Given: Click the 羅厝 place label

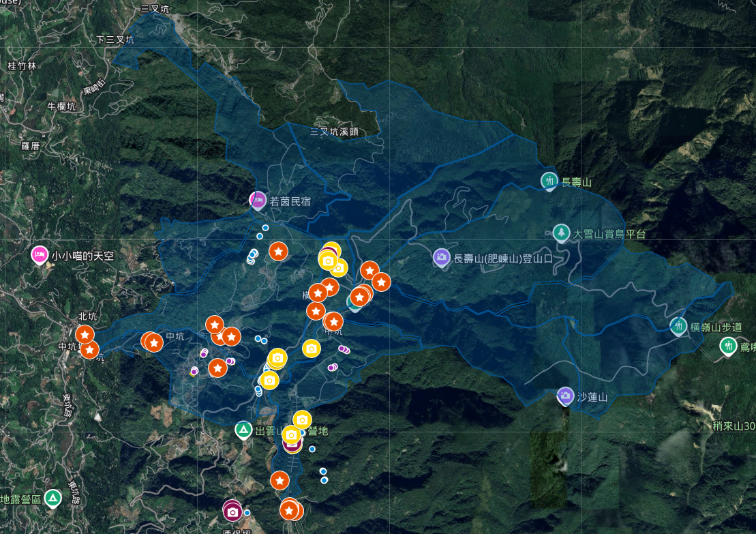Looking at the screenshot, I should pos(31,146).
